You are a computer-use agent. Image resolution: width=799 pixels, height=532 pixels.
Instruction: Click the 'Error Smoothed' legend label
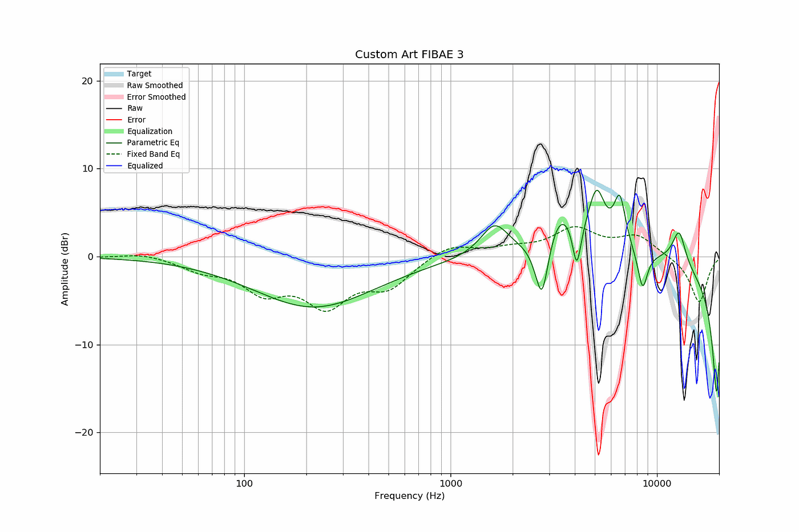coord(156,97)
